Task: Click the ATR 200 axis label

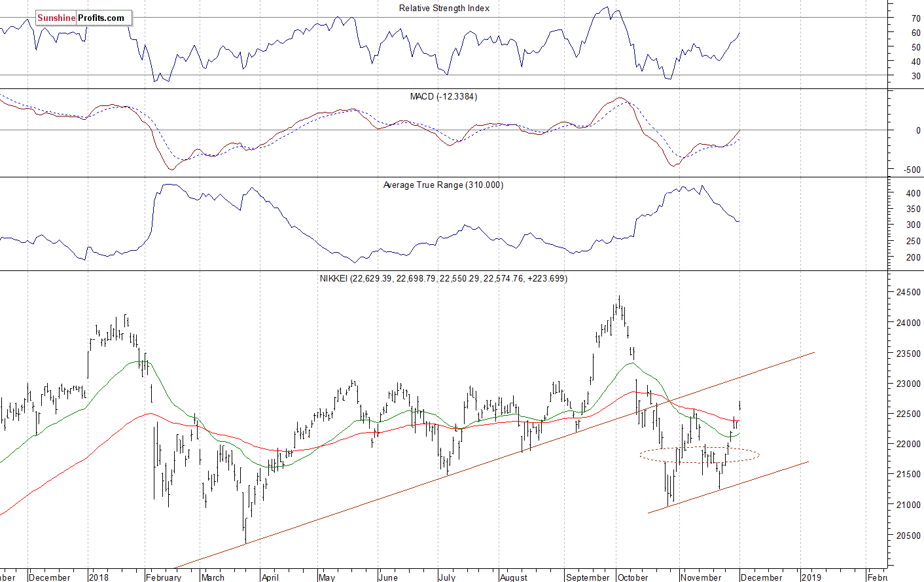Action: (913, 257)
